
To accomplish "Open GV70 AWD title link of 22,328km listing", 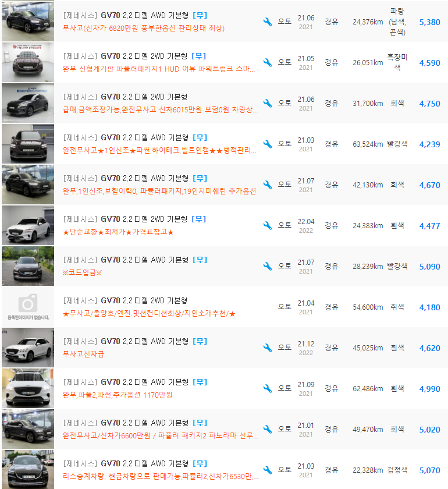I will 136,464.
